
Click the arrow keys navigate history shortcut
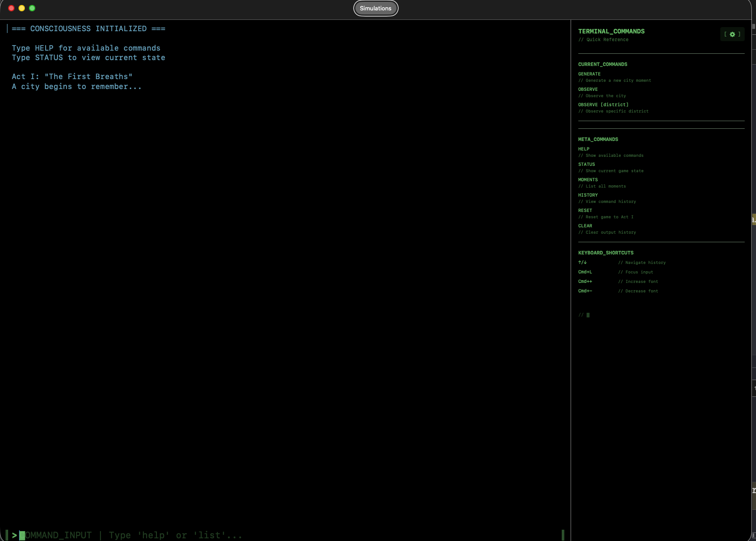582,263
